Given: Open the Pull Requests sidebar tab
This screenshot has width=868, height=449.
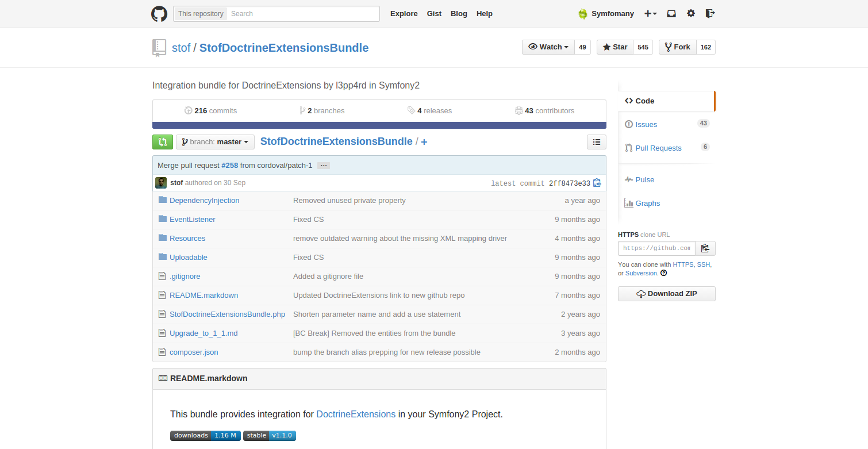Looking at the screenshot, I should [666, 148].
